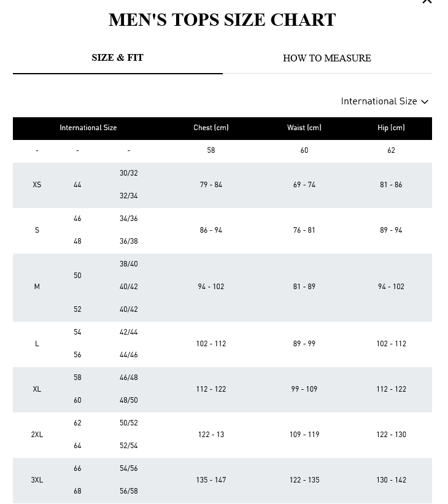448x504 pixels.
Task: Select the 2XL size row label
Action: pos(37,435)
